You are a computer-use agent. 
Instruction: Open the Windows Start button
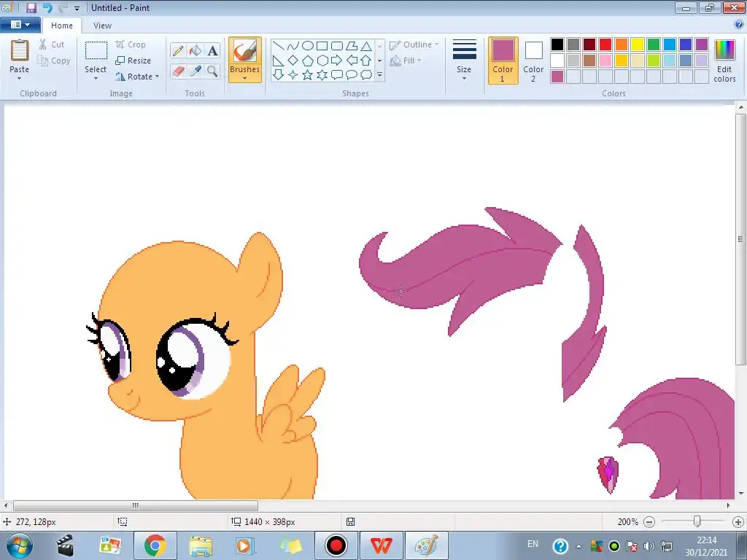coord(18,545)
